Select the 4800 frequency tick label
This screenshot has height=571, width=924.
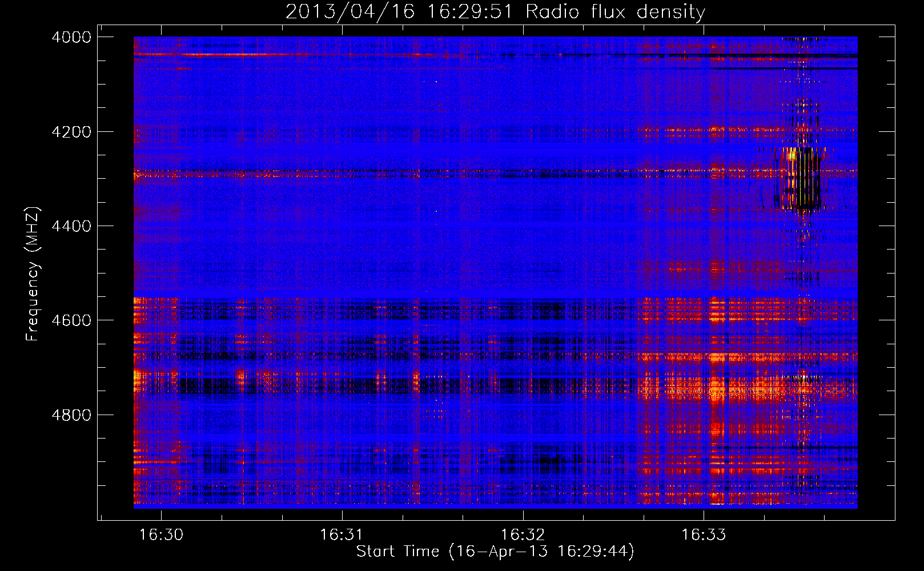coord(71,415)
